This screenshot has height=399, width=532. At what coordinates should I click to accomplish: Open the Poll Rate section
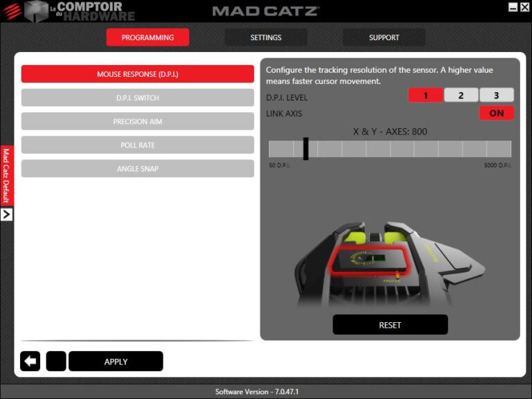pyautogui.click(x=137, y=145)
